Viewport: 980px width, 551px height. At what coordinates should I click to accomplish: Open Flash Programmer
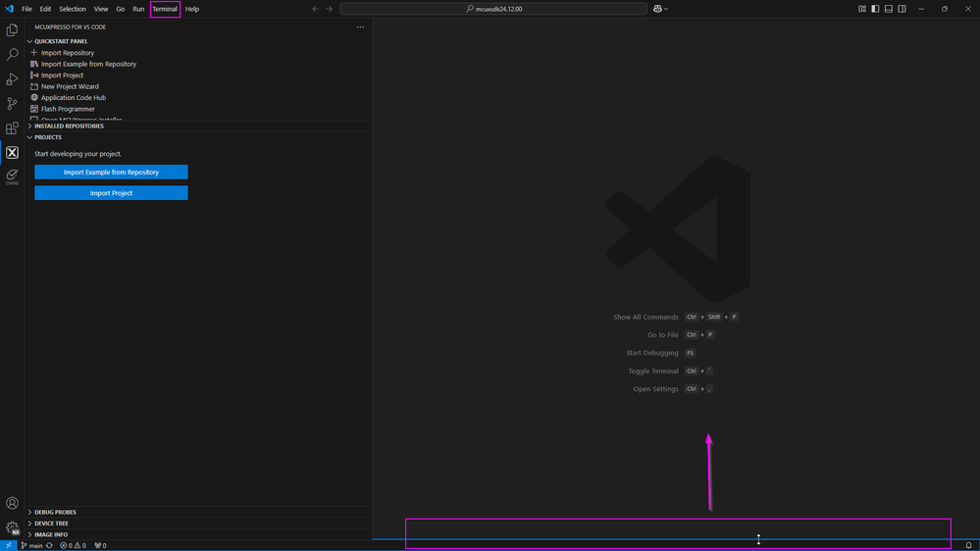68,109
